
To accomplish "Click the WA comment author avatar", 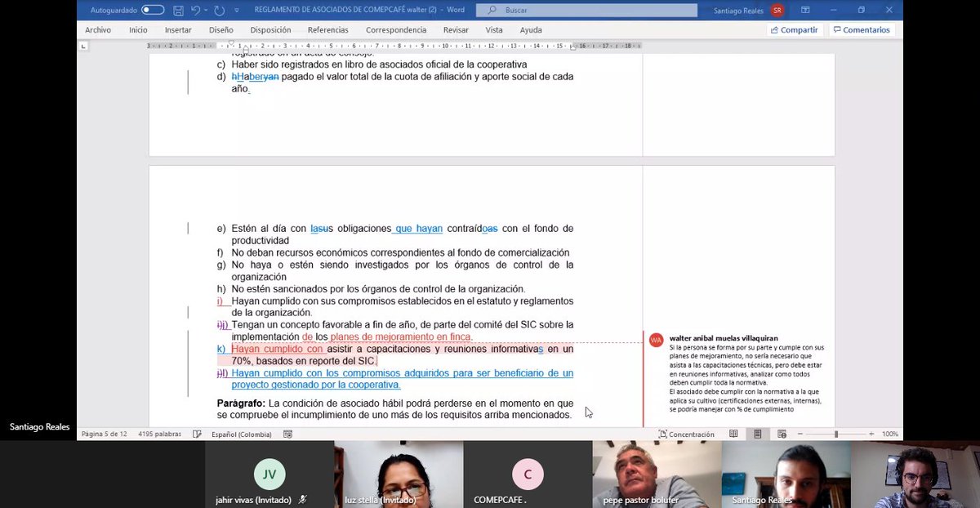I will pos(656,340).
